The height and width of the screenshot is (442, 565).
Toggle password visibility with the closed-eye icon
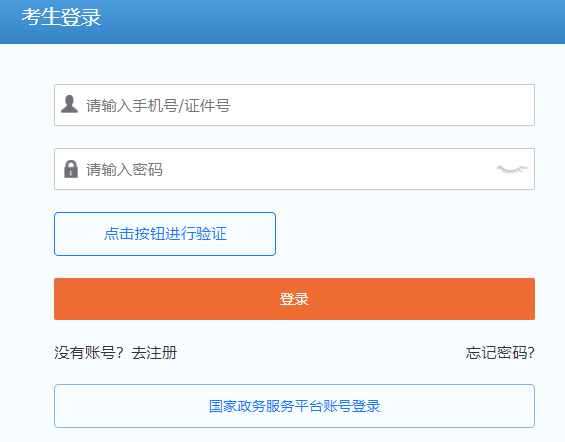pos(512,169)
